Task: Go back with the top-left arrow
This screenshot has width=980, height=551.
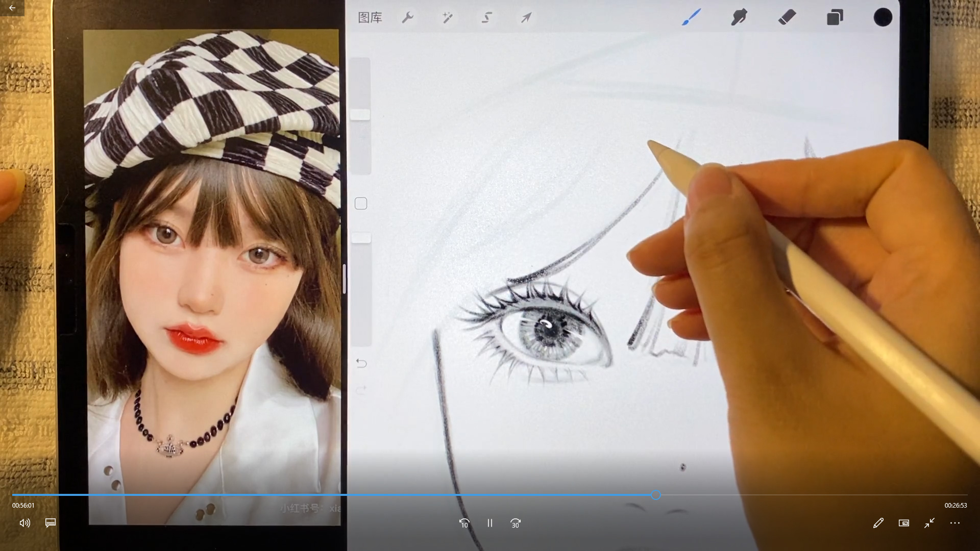Action: coord(12,8)
